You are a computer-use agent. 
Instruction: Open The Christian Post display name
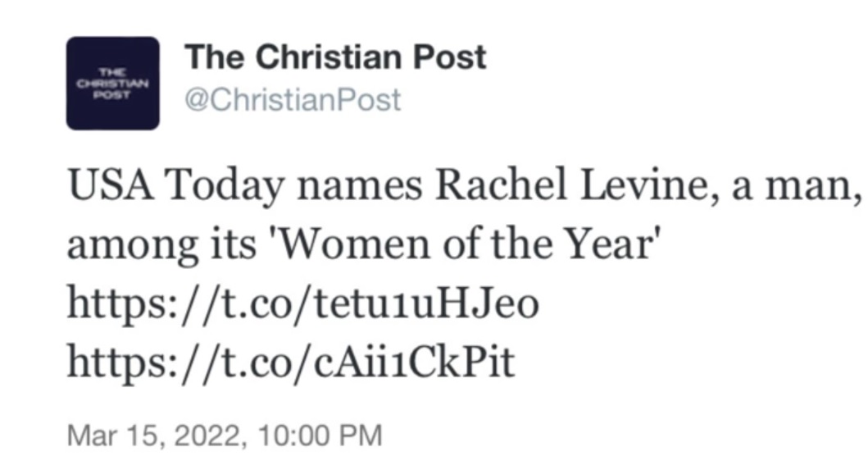point(335,57)
